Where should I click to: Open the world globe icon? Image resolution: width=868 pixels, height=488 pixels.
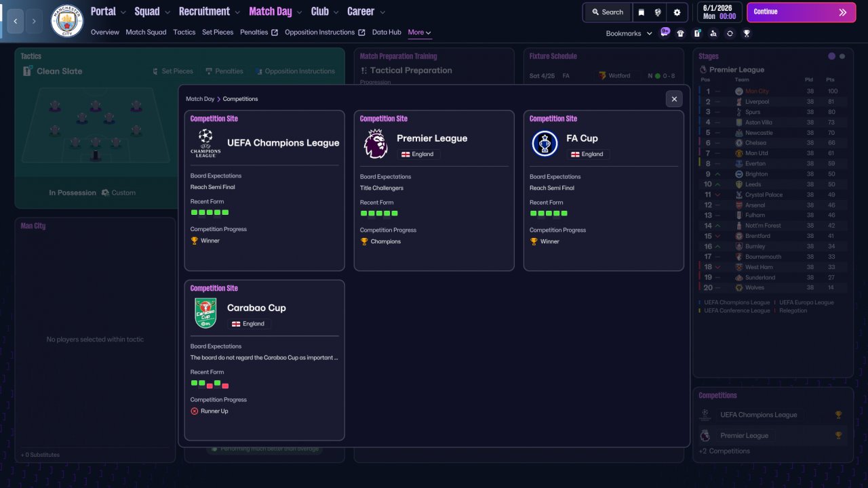pyautogui.click(x=658, y=12)
